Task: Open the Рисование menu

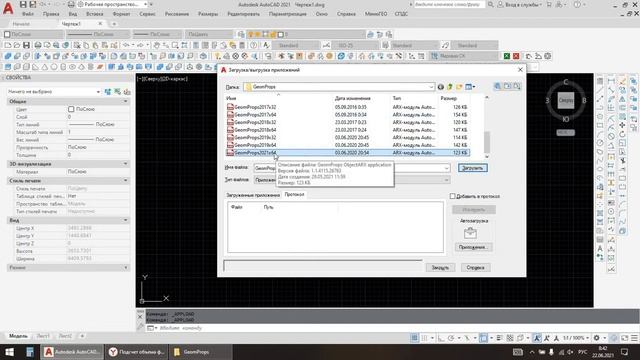Action: [x=177, y=14]
